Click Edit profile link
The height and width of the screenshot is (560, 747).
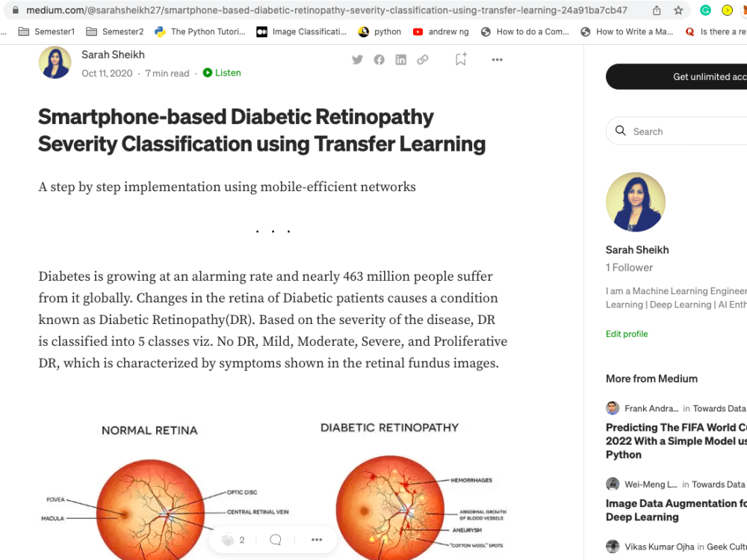point(627,334)
